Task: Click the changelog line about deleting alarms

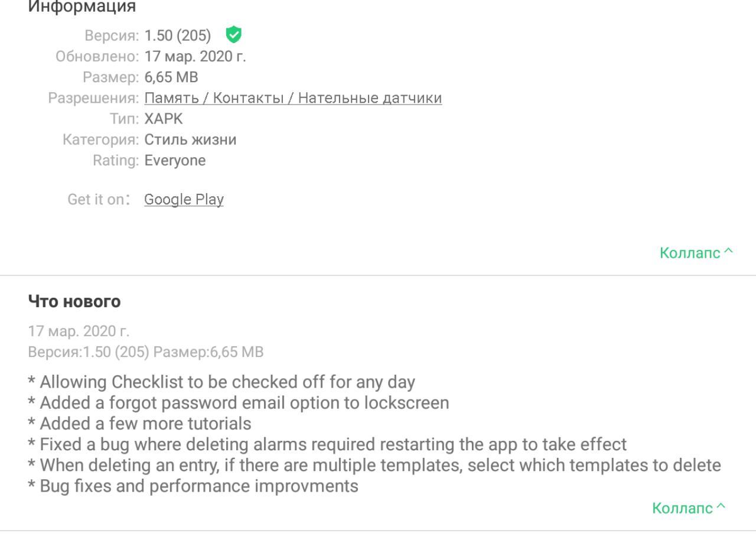Action: point(328,444)
